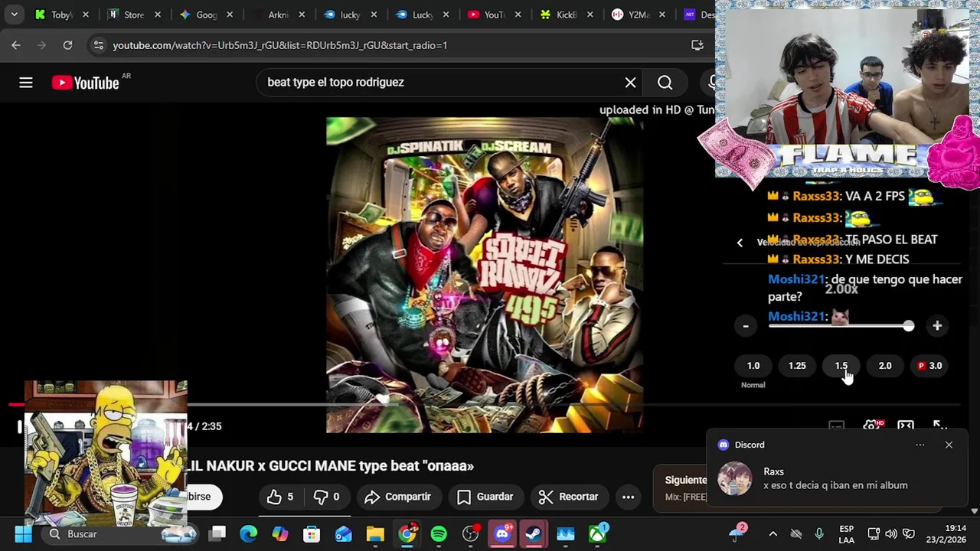Screen dimensions: 980x551
Task: Toggle fullscreen on the video player
Action: [x=940, y=426]
